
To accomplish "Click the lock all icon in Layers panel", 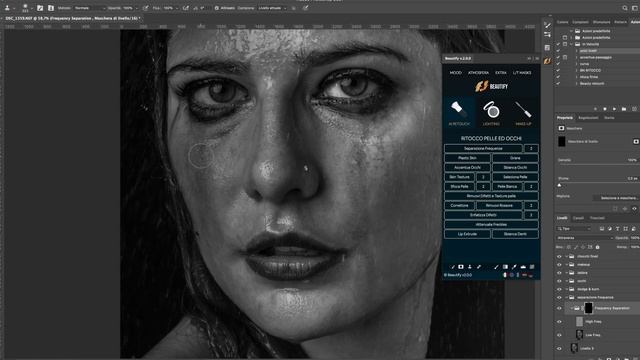I will (598, 247).
